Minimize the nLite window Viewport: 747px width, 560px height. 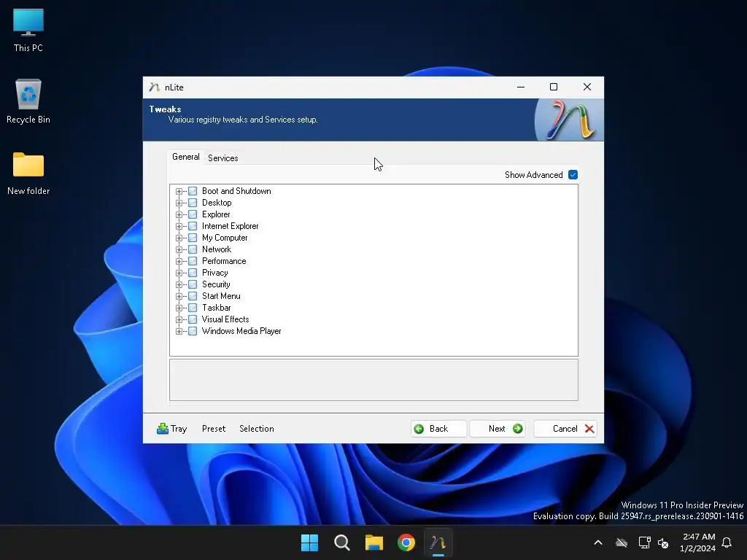tap(521, 87)
